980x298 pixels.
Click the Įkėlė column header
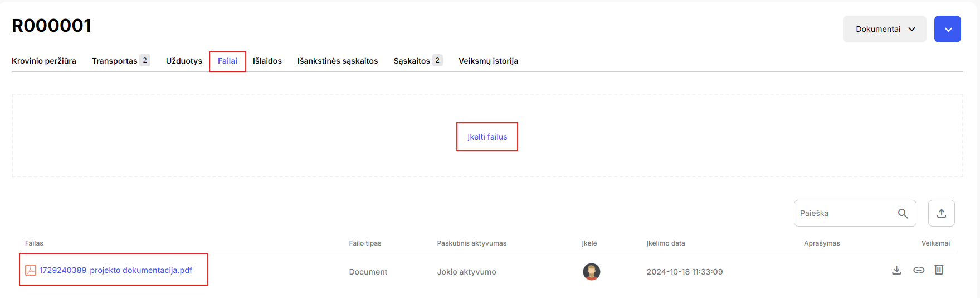click(x=589, y=243)
